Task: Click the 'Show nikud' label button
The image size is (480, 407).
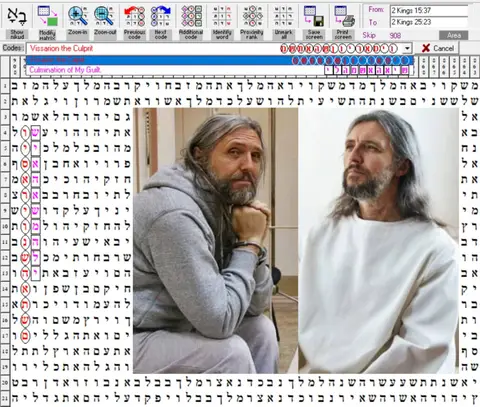Action: [x=17, y=34]
